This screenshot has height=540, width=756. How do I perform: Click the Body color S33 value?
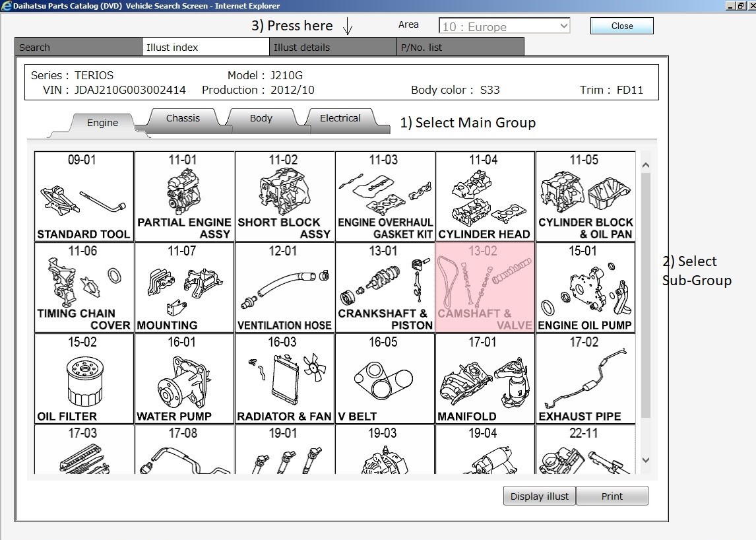click(490, 90)
